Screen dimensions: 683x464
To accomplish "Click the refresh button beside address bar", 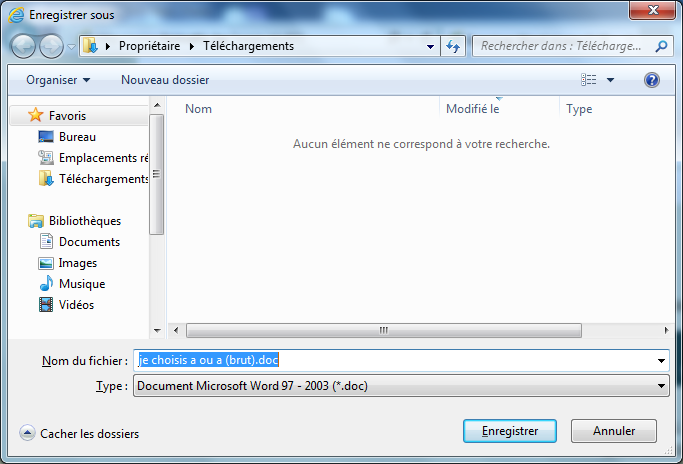I will pyautogui.click(x=453, y=46).
